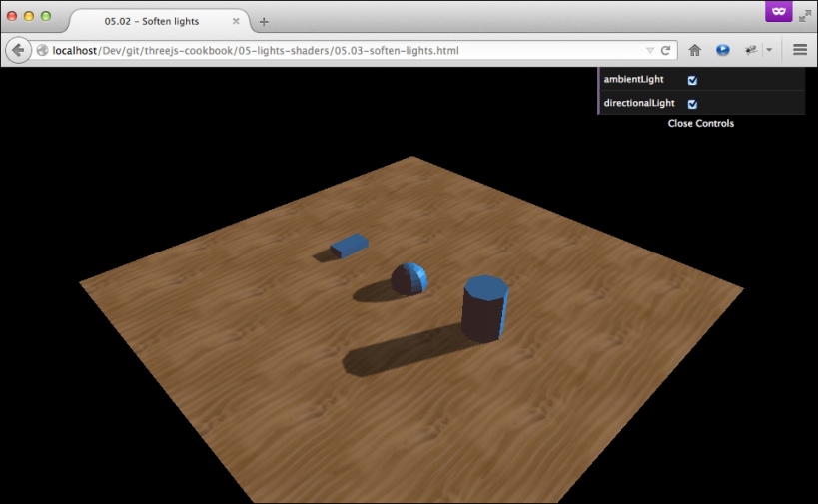Maximize window with green button
818x504 pixels.
(45, 16)
